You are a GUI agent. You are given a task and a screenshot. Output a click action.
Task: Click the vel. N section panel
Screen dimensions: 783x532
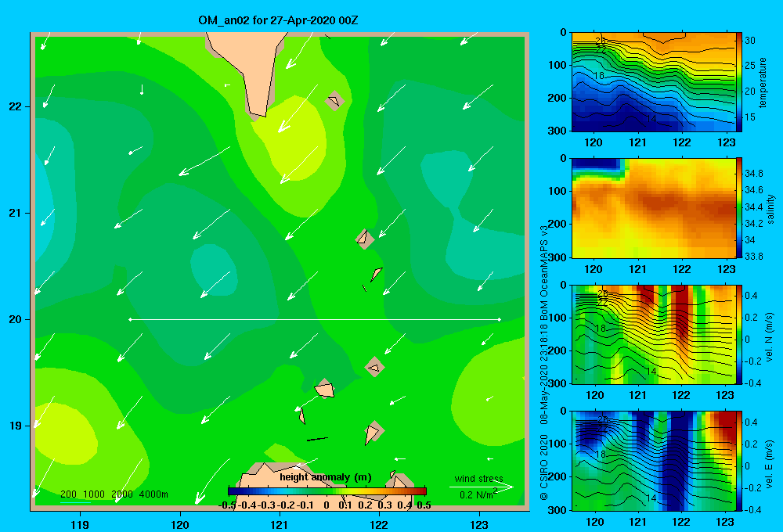coord(653,334)
